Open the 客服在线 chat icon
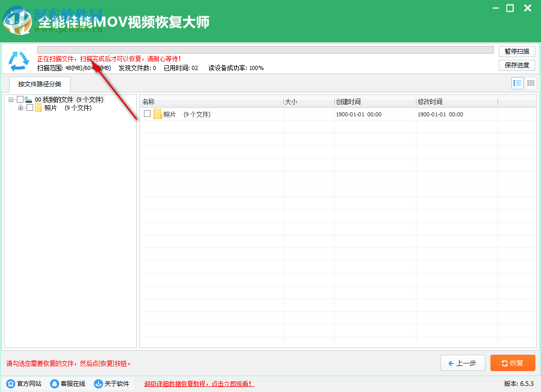This screenshot has width=541, height=392. coord(54,383)
